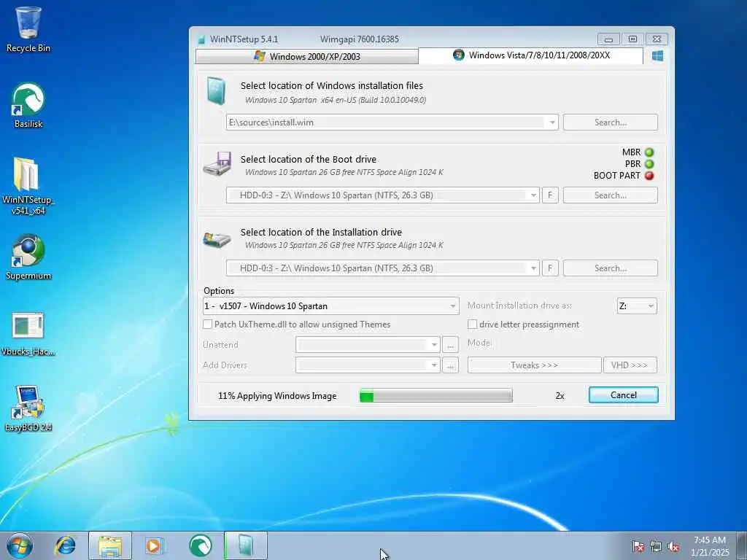Select the Supermium desktop shortcut

[x=28, y=256]
